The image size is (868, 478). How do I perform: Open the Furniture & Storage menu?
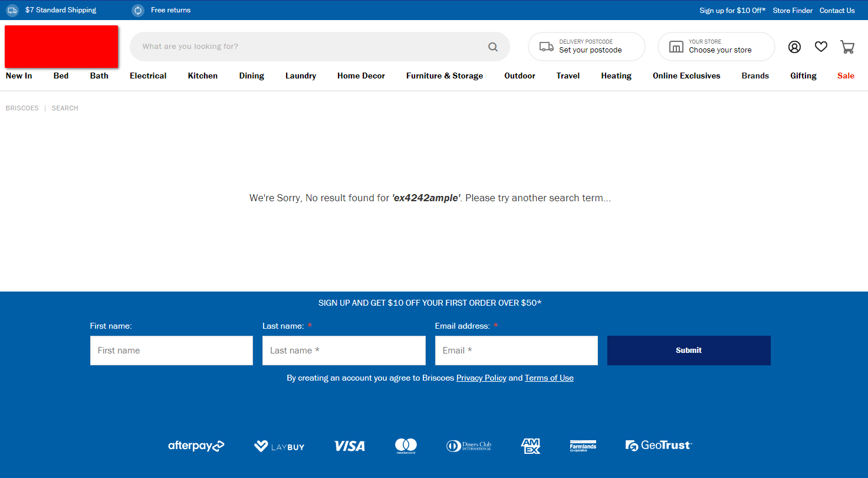[445, 76]
